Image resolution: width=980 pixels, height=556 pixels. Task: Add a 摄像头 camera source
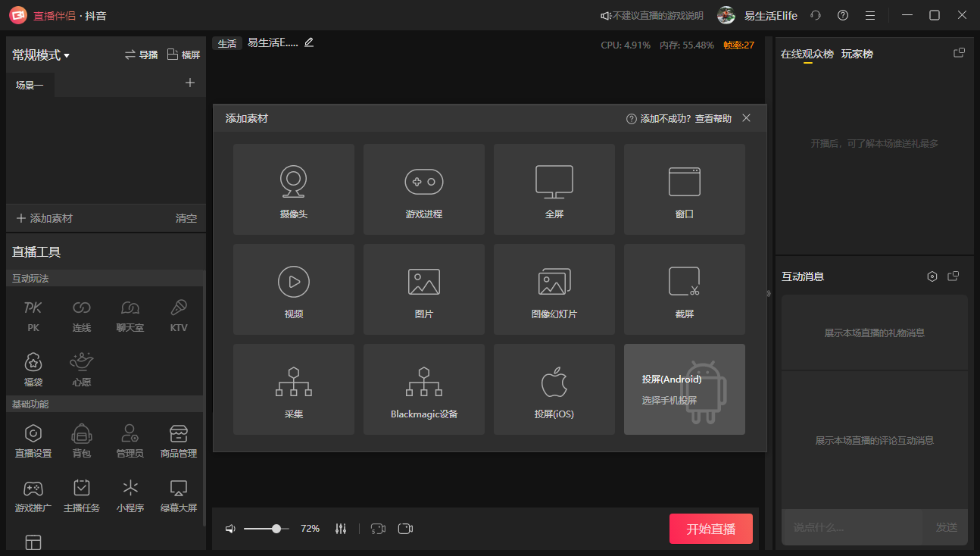point(294,189)
